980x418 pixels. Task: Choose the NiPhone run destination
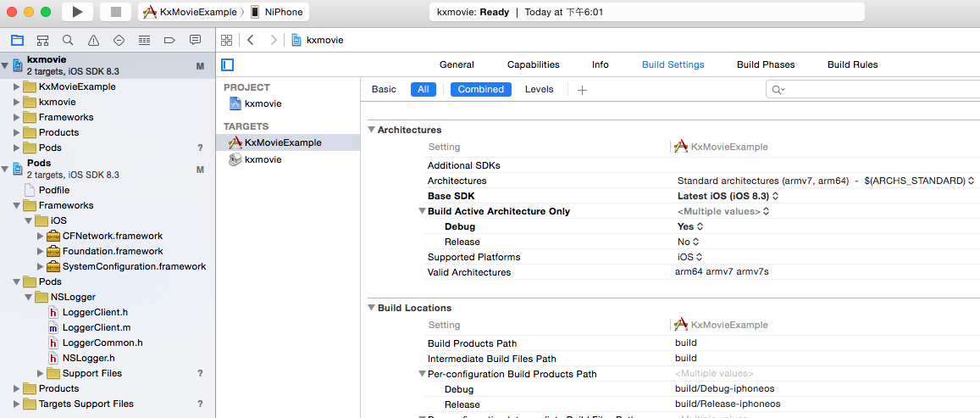tap(275, 12)
